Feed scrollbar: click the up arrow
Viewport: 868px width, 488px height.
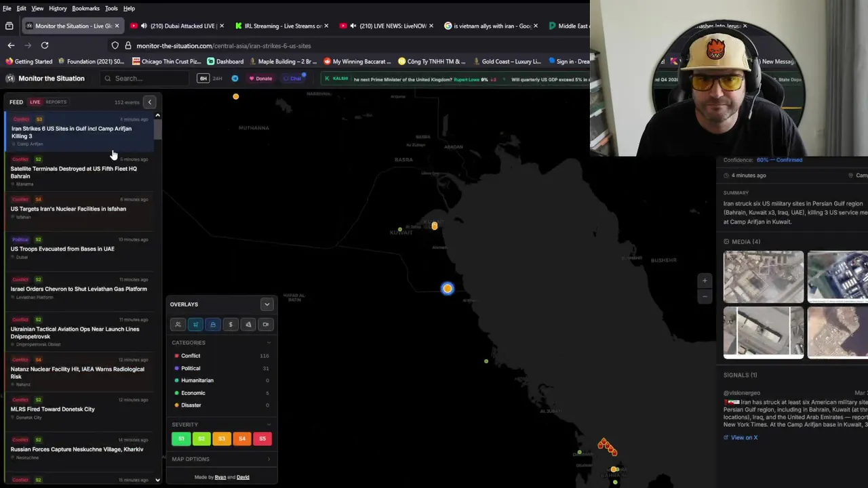point(157,115)
